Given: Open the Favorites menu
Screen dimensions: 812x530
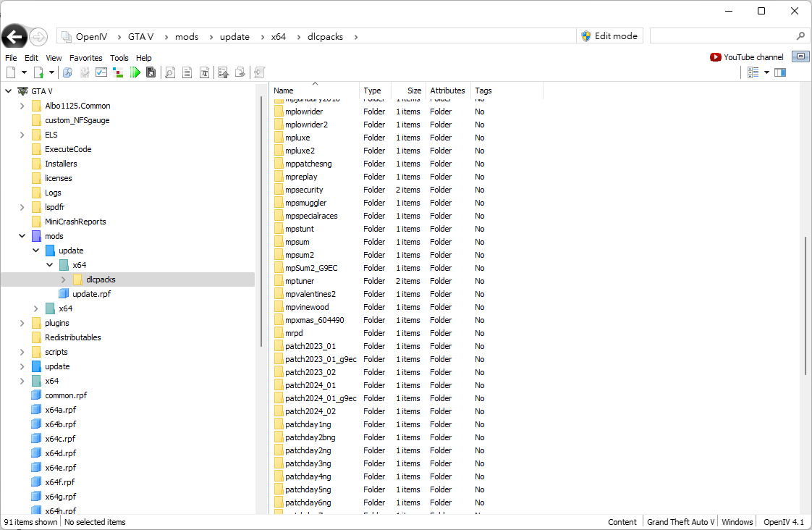Looking at the screenshot, I should [86, 58].
